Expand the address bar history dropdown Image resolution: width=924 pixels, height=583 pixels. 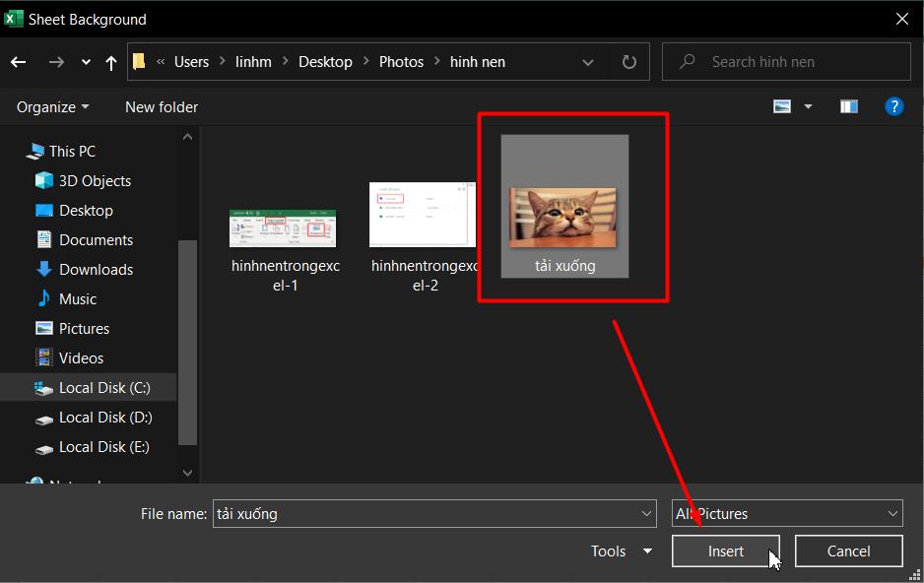click(x=587, y=62)
